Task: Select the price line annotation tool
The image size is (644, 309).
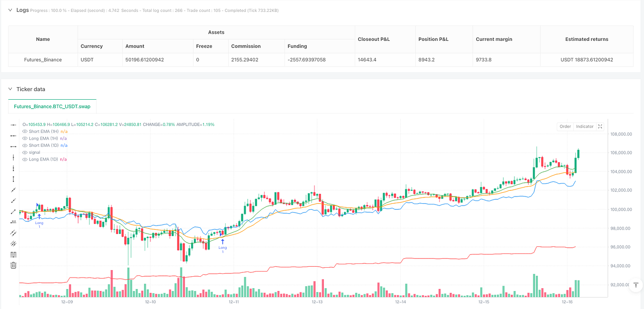Action: [x=13, y=222]
